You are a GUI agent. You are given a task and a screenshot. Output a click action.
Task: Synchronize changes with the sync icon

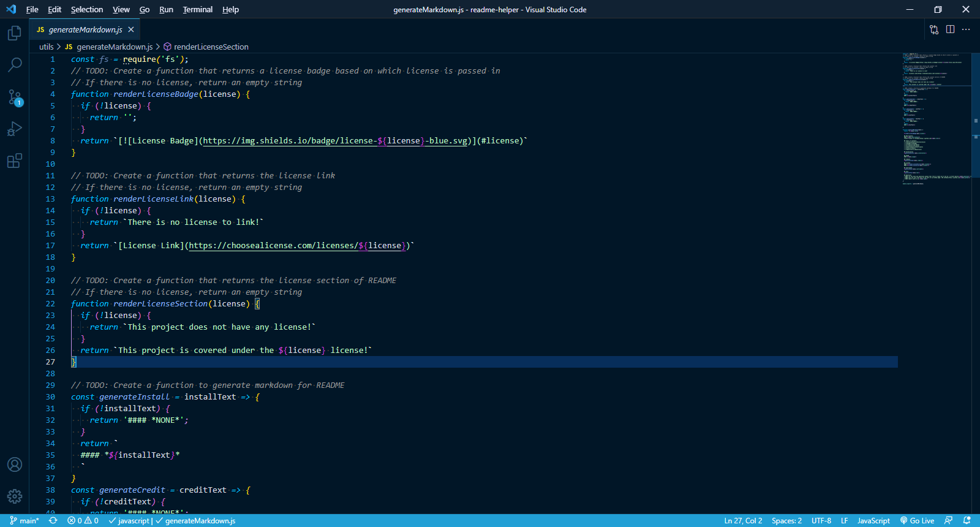point(53,521)
